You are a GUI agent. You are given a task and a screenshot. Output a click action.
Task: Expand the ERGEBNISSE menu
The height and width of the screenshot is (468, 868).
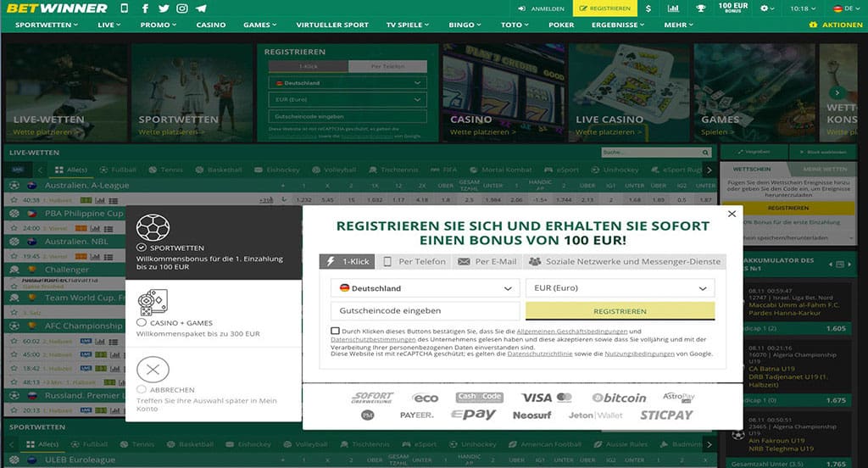tap(618, 25)
